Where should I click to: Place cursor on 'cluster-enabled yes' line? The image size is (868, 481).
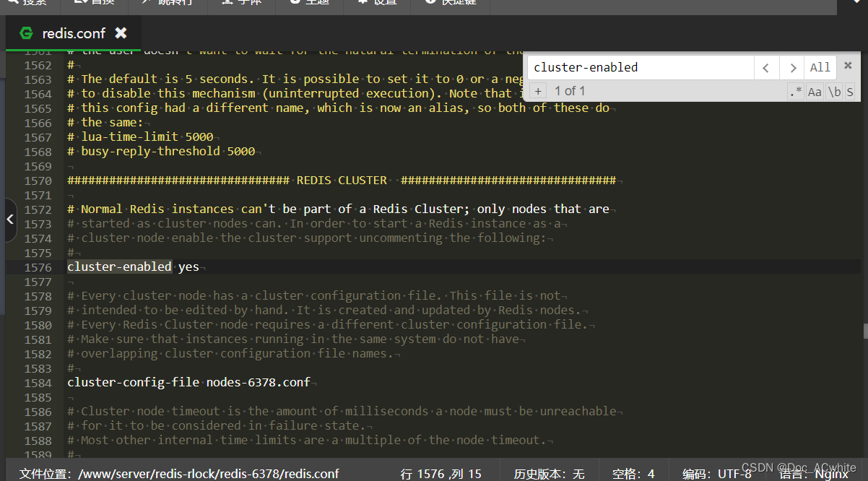(133, 267)
